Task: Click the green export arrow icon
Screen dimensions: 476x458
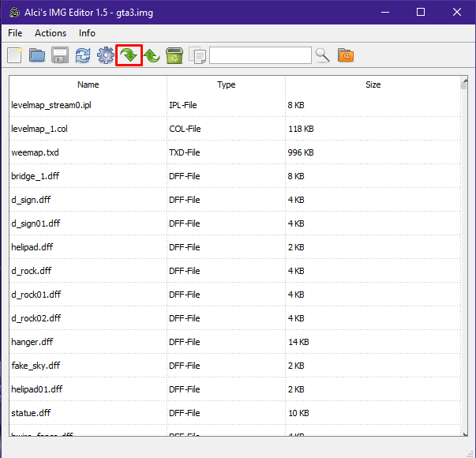Action: [152, 55]
